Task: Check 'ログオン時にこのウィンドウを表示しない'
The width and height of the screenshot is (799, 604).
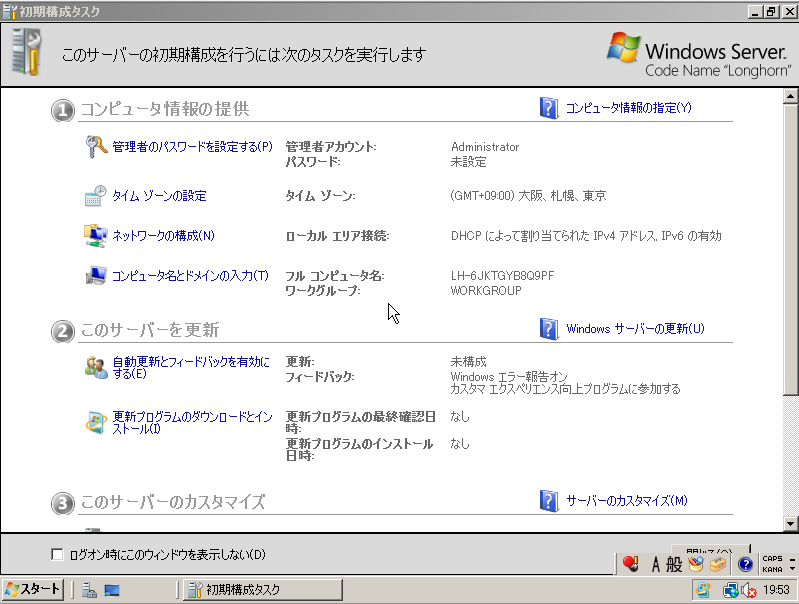Action: (x=57, y=555)
